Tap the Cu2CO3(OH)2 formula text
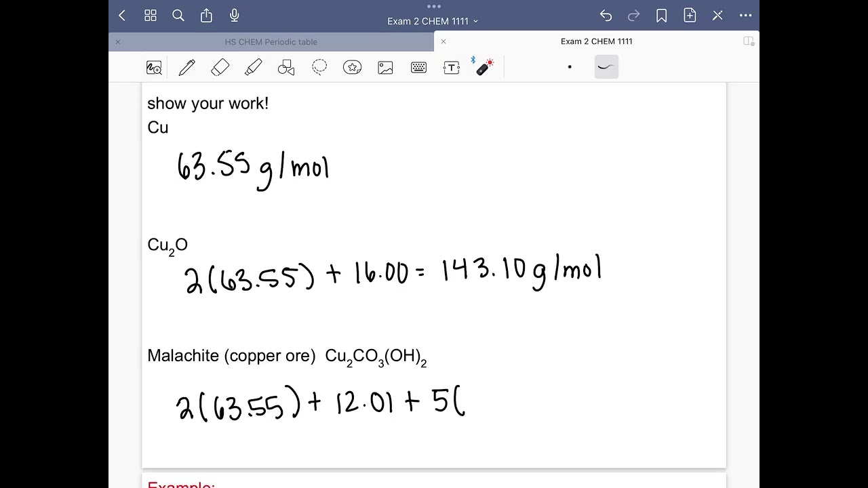 click(x=376, y=357)
